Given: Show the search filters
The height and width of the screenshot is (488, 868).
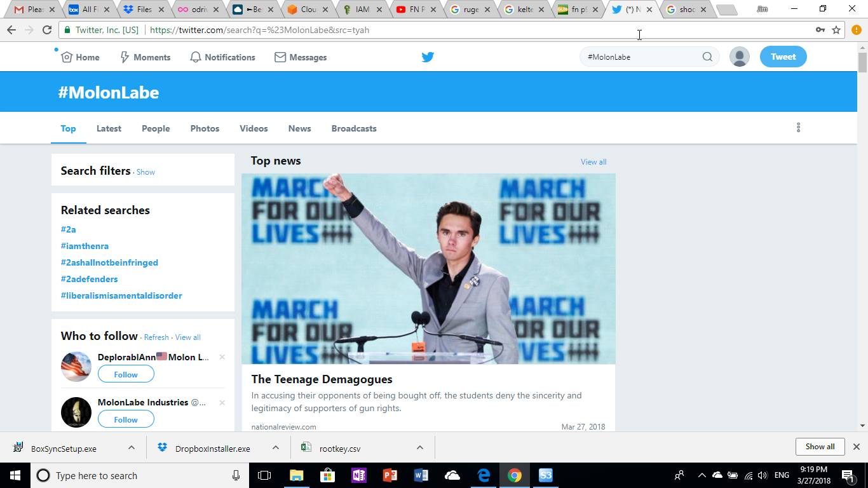Looking at the screenshot, I should click(146, 172).
